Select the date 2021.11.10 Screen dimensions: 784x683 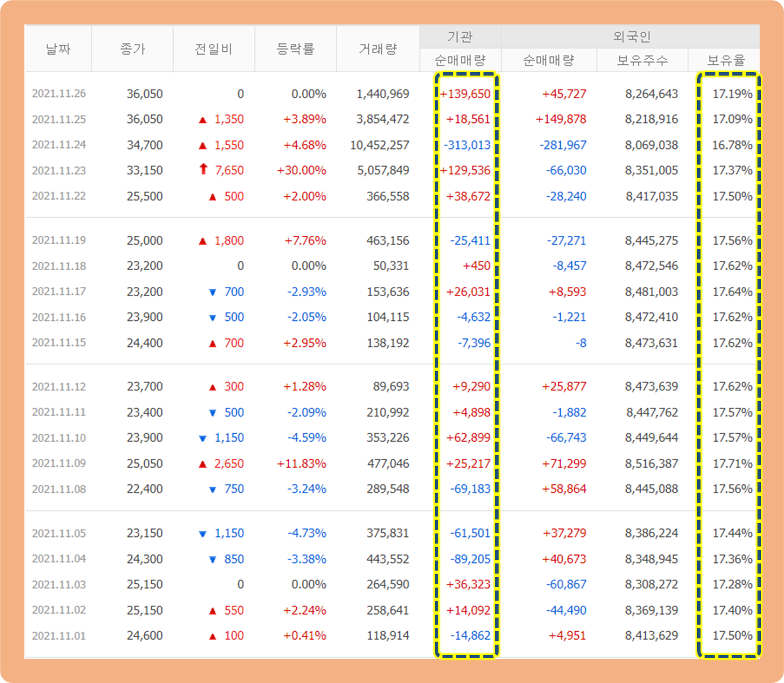pyautogui.click(x=59, y=438)
